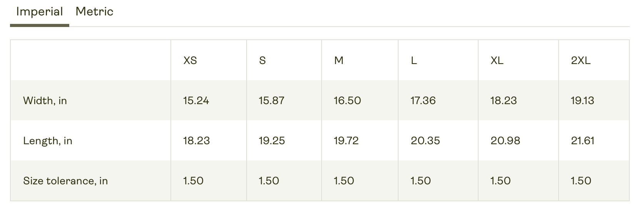Click the XS size tolerance 1.50 cell
The width and height of the screenshot is (644, 209).
point(194,181)
